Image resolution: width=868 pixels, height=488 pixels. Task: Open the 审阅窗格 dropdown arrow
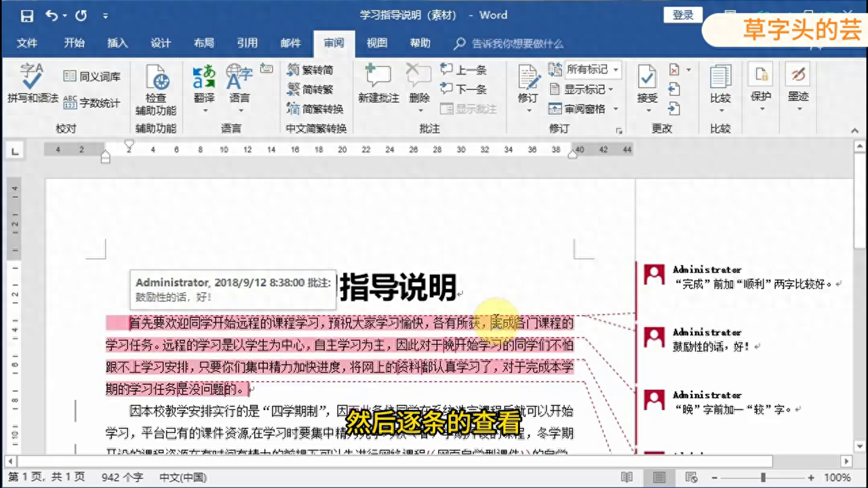pos(616,108)
